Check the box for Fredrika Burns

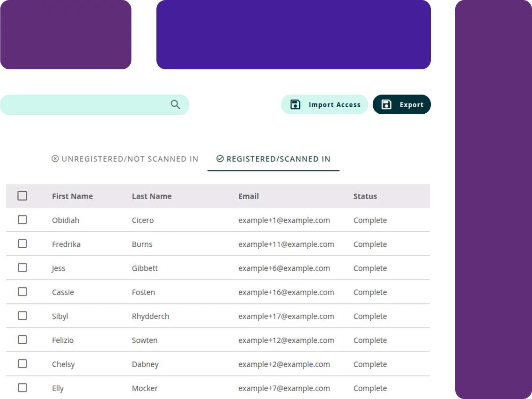point(22,244)
